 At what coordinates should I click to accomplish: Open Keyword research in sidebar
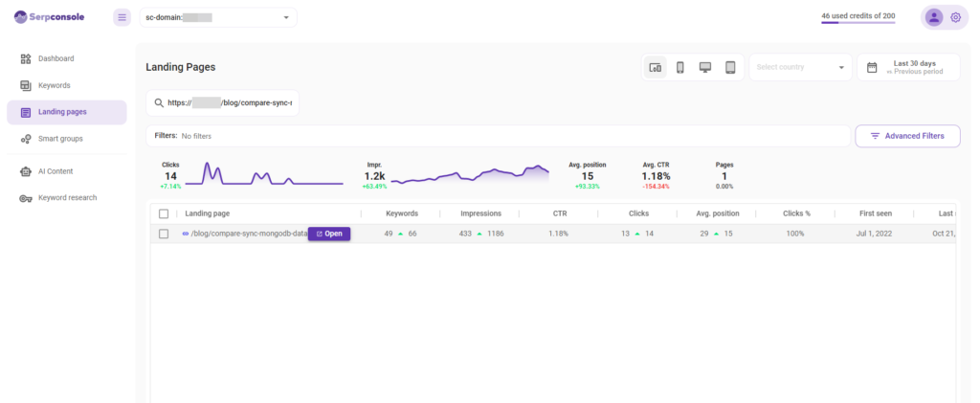[68, 198]
